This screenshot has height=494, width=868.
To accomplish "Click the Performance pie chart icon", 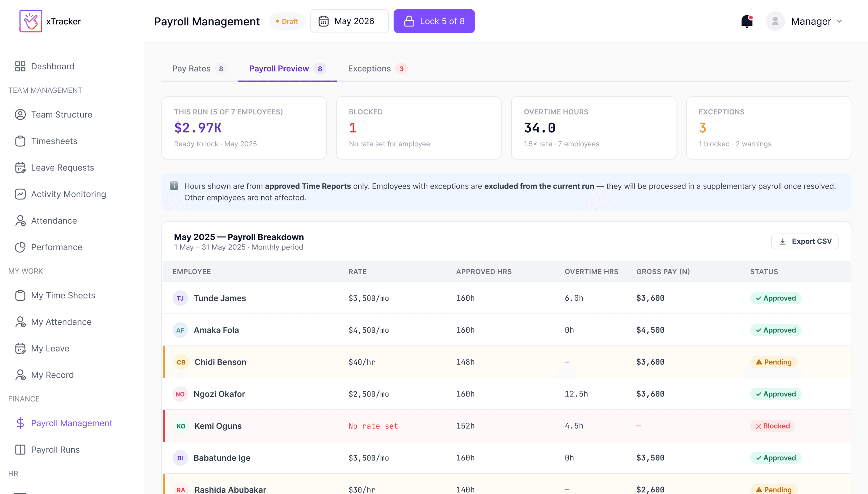I will click(x=20, y=247).
